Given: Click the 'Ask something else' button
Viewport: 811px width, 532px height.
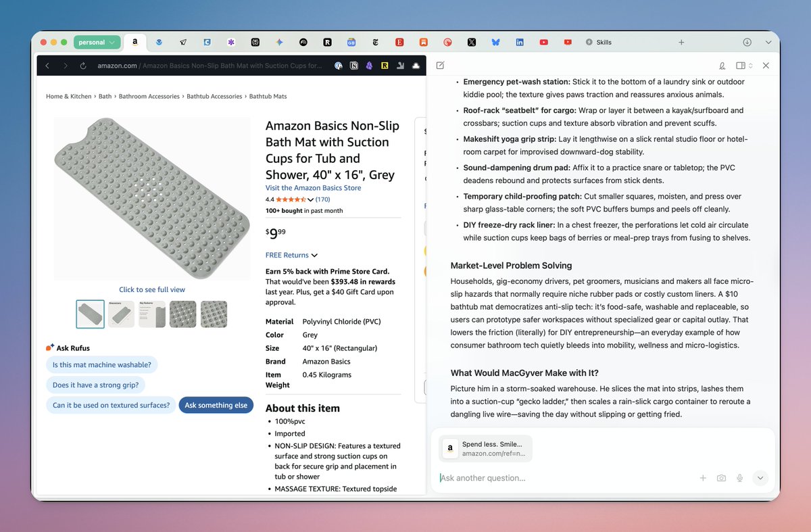Looking at the screenshot, I should click(x=216, y=406).
